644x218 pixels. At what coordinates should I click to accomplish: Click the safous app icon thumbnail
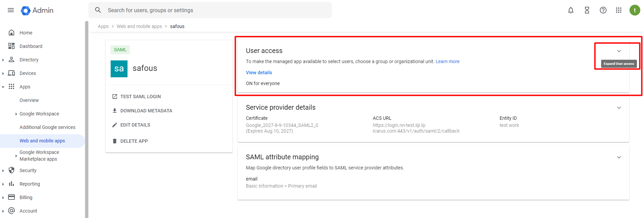click(x=119, y=69)
